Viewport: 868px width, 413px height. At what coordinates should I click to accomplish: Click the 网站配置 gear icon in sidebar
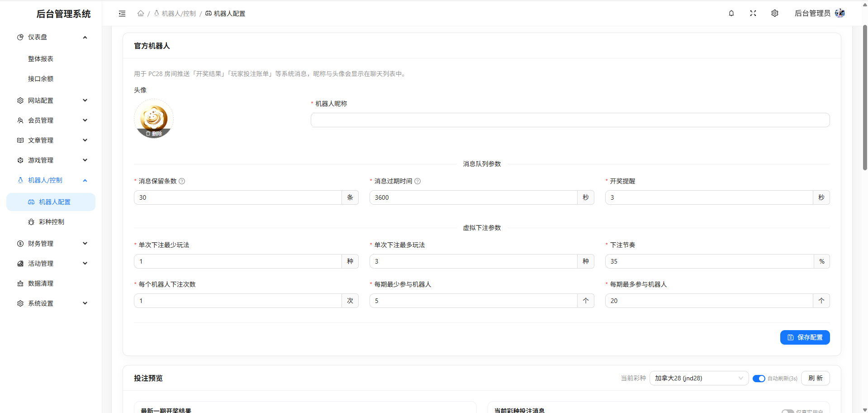click(x=20, y=101)
